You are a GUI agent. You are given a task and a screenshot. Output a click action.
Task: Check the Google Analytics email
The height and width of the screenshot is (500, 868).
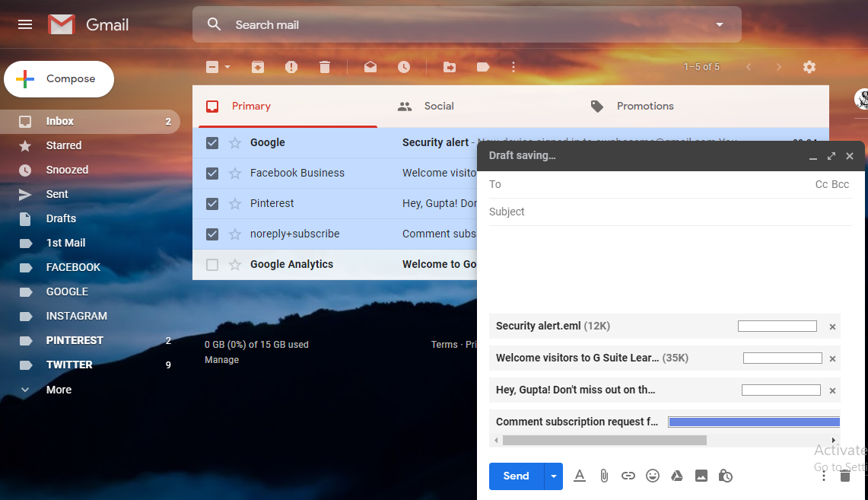tap(212, 265)
